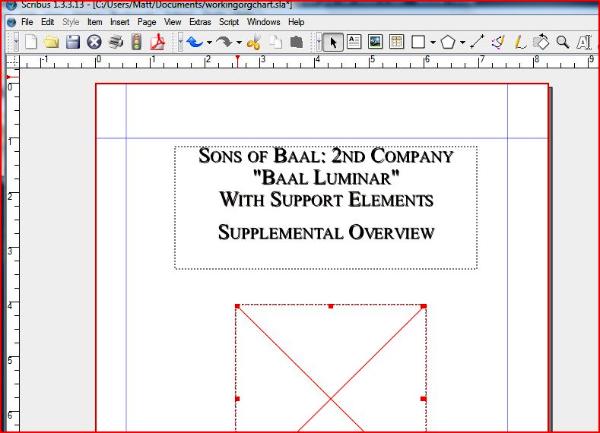Open the undo history dropdown arrow
This screenshot has height=433, width=600.
coord(209,42)
